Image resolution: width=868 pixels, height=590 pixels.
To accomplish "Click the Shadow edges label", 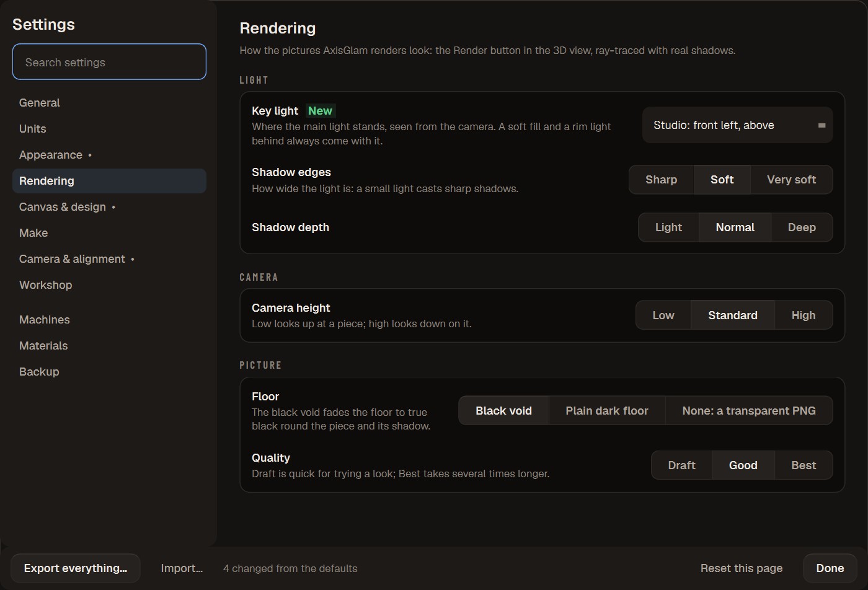I will click(291, 172).
